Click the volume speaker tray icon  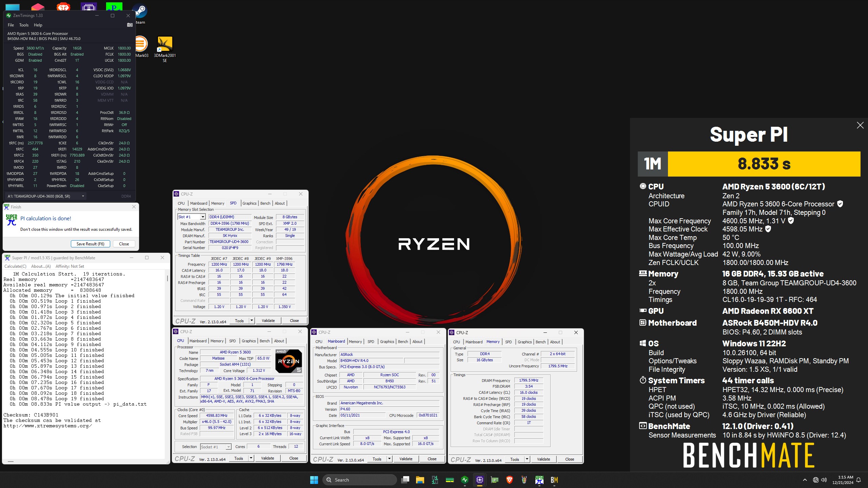[x=824, y=480]
